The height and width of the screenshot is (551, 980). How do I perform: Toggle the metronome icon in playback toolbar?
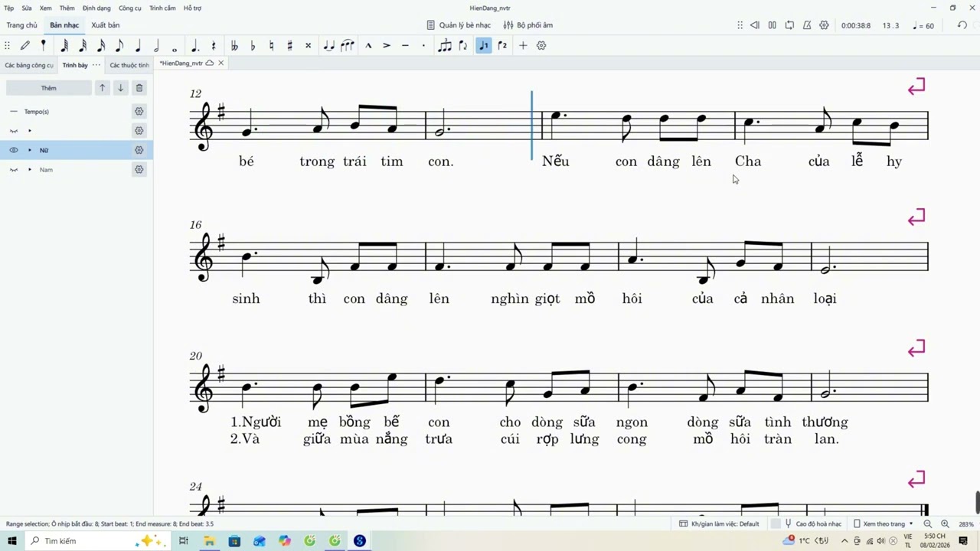[x=807, y=25]
